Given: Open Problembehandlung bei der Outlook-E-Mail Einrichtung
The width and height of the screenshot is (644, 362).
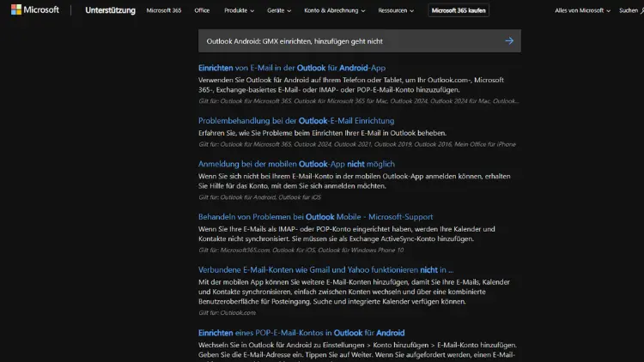Looking at the screenshot, I should pos(296,121).
